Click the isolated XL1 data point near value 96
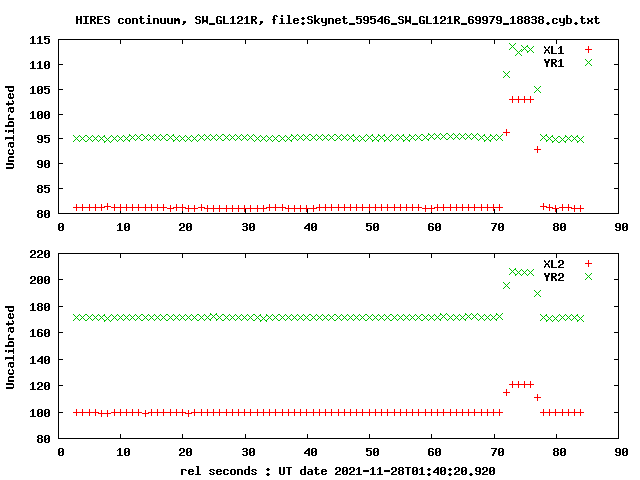Viewport: 640px width, 480px height. tap(507, 132)
